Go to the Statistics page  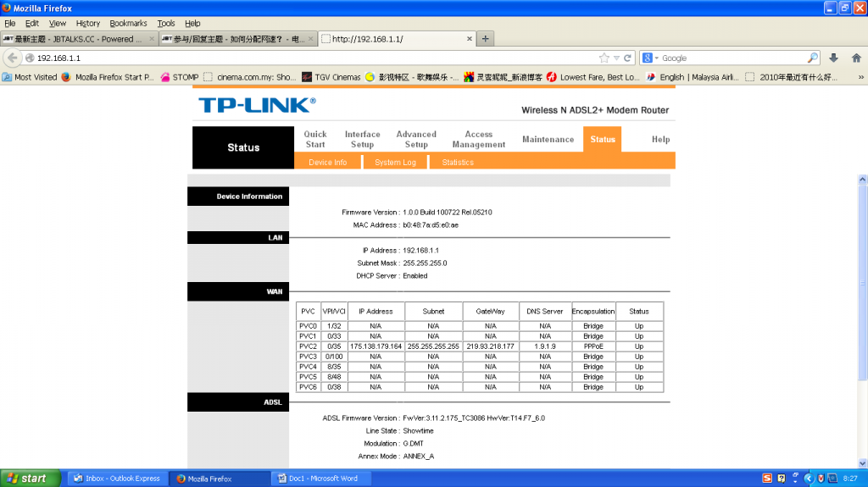tap(458, 162)
